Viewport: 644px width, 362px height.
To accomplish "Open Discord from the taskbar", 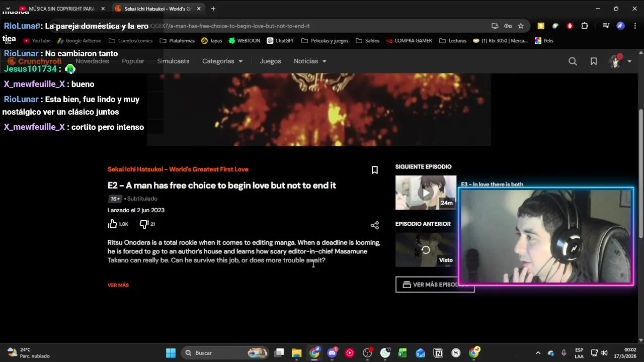I will (332, 353).
